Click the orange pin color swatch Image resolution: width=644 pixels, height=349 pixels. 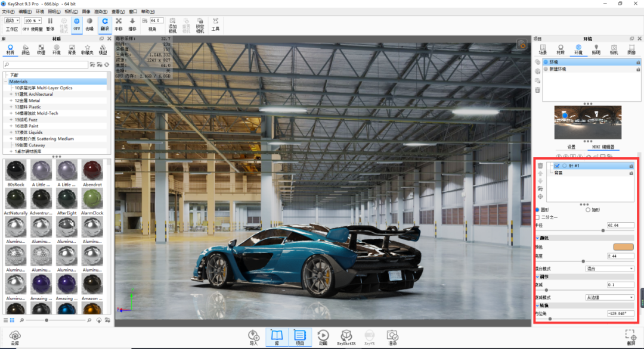click(x=624, y=247)
